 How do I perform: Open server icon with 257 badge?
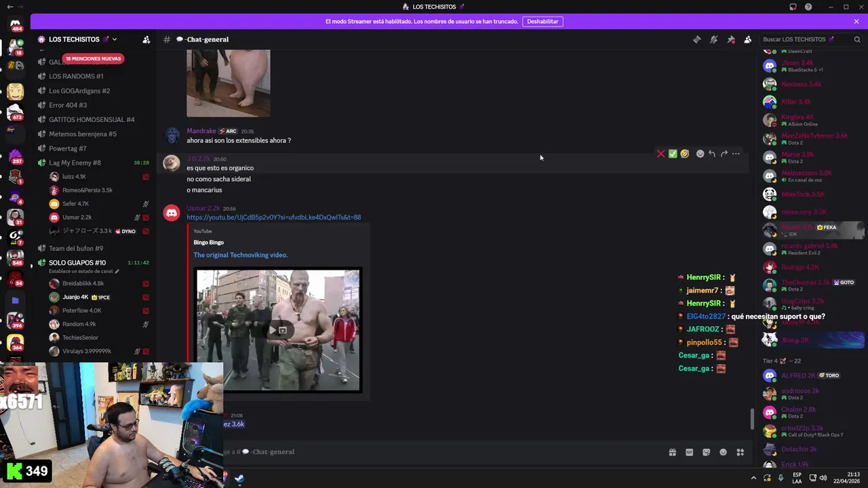click(x=15, y=156)
